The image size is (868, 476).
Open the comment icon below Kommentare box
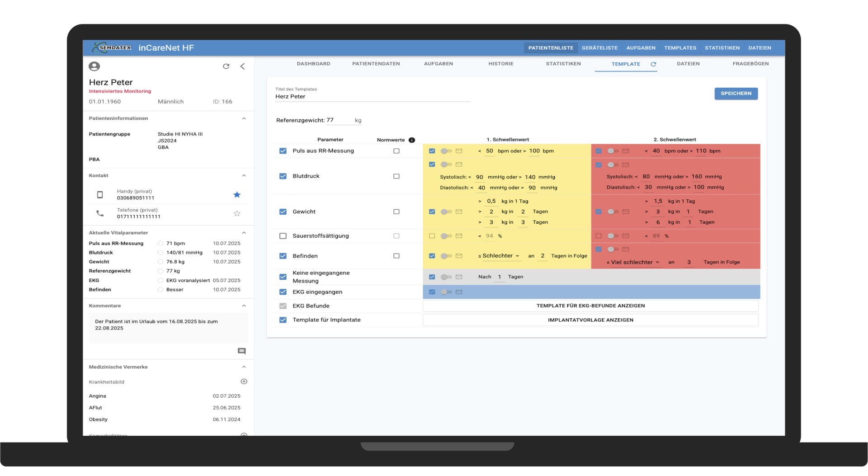[x=242, y=351]
